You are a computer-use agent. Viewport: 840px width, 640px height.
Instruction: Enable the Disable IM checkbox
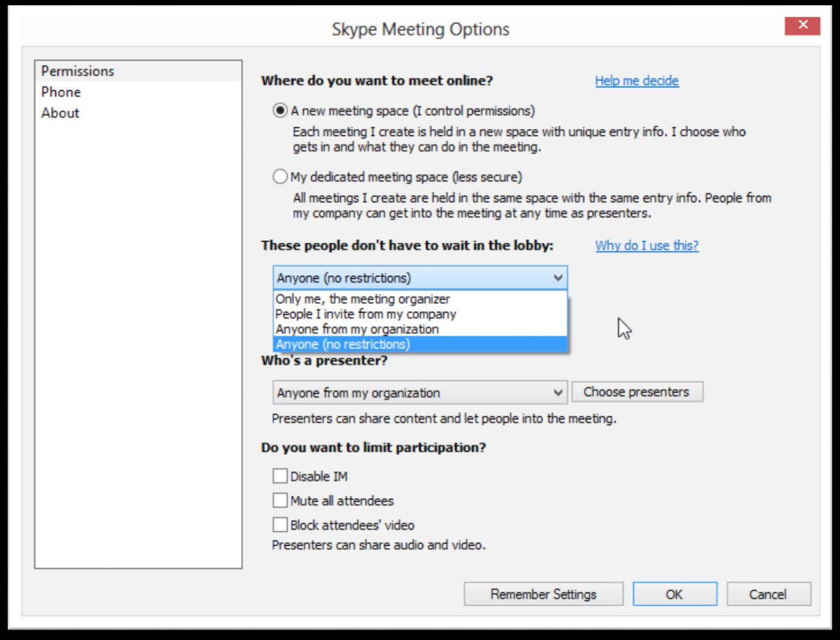pos(280,476)
